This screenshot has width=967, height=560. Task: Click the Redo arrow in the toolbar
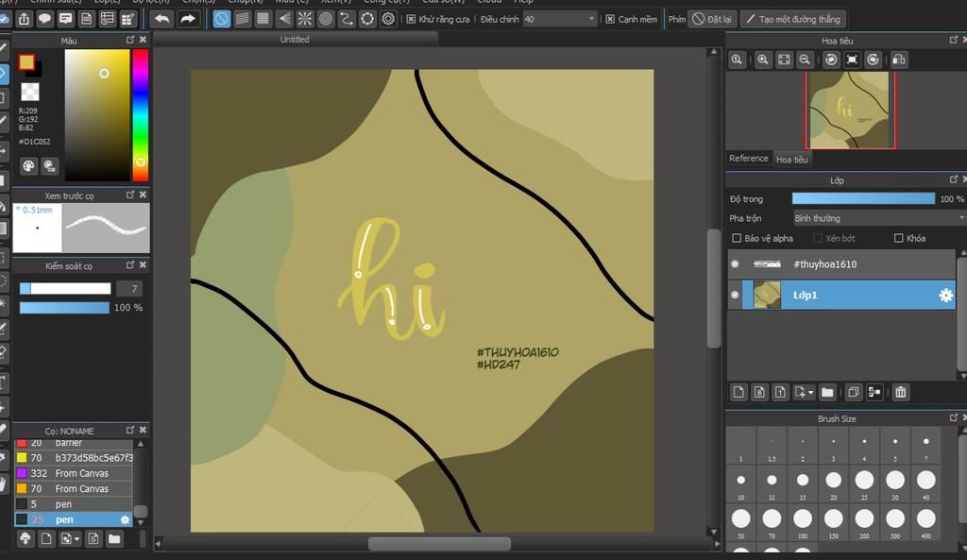(x=188, y=19)
